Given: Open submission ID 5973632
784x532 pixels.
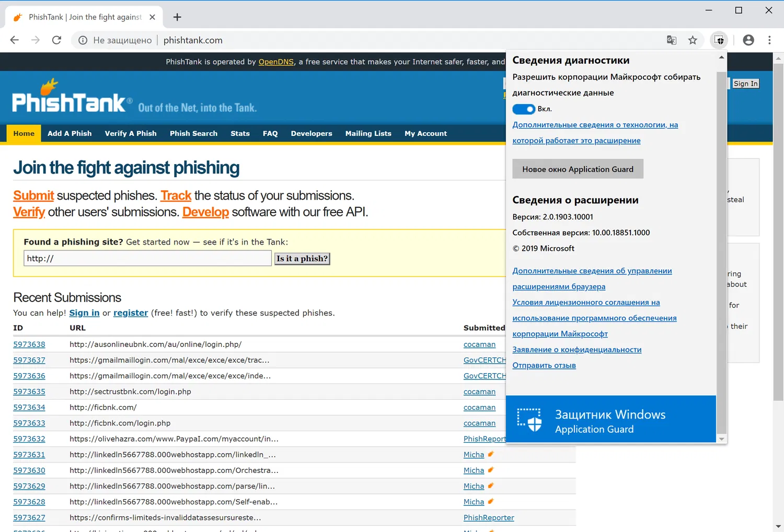Looking at the screenshot, I should coord(29,439).
